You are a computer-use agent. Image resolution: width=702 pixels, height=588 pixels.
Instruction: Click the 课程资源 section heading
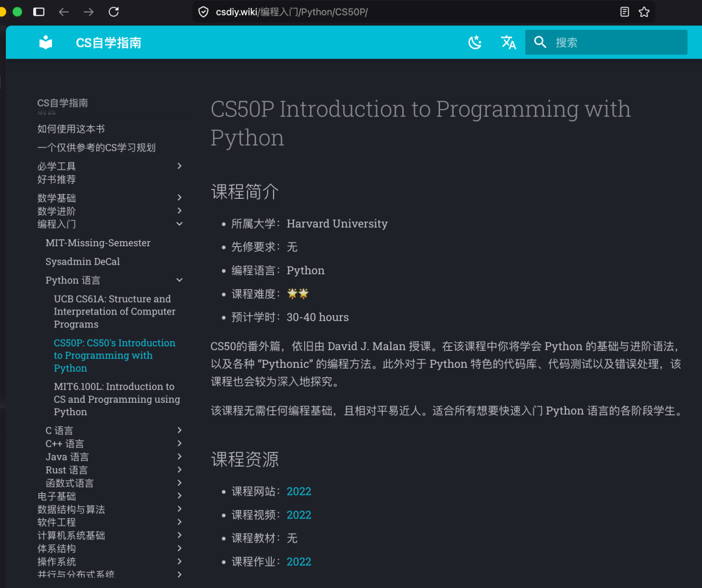point(245,459)
